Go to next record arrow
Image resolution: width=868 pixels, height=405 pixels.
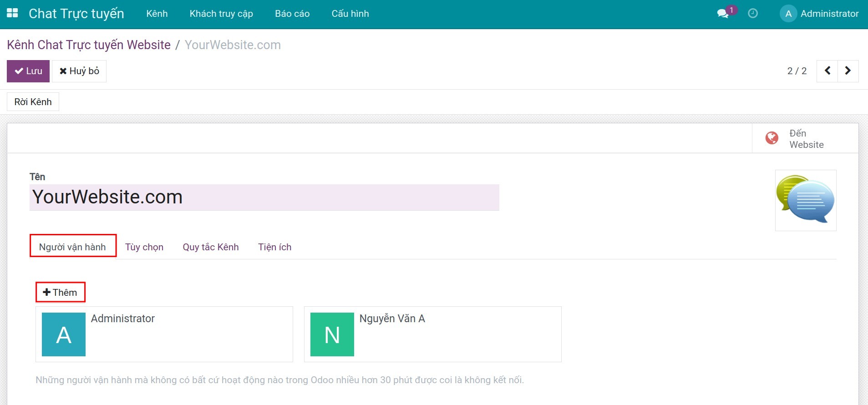pos(848,71)
